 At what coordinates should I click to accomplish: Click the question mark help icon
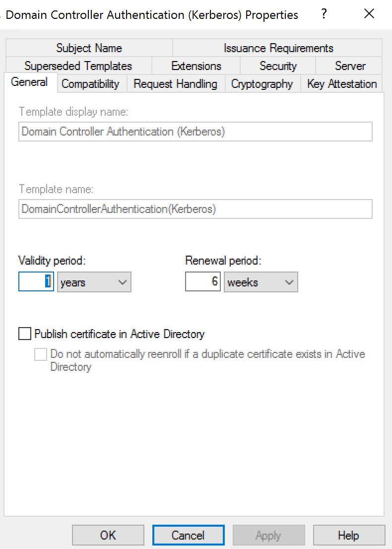pyautogui.click(x=324, y=14)
